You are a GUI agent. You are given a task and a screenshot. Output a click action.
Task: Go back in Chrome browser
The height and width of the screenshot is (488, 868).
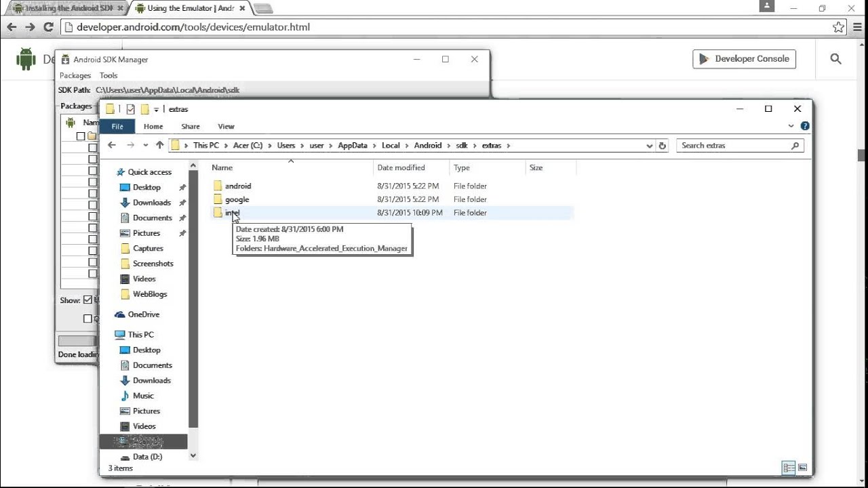(x=11, y=27)
